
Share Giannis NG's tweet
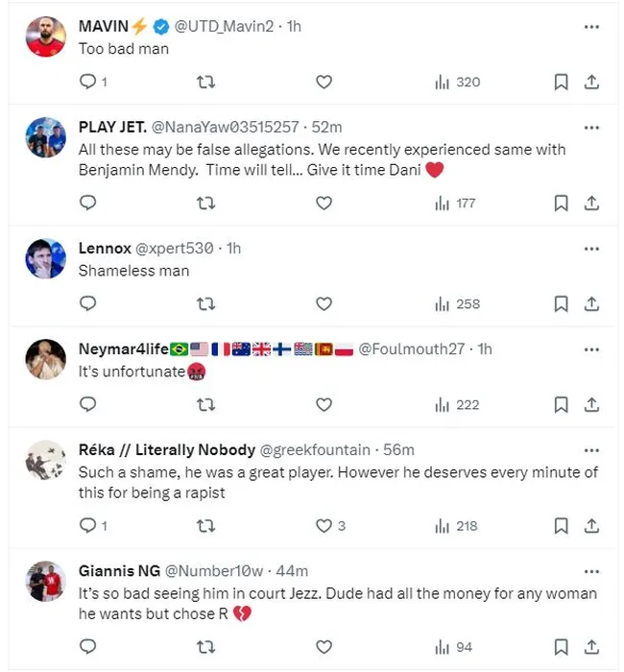click(x=592, y=647)
